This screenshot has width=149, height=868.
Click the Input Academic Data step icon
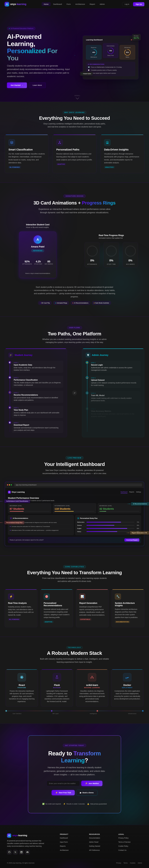[10, 363]
